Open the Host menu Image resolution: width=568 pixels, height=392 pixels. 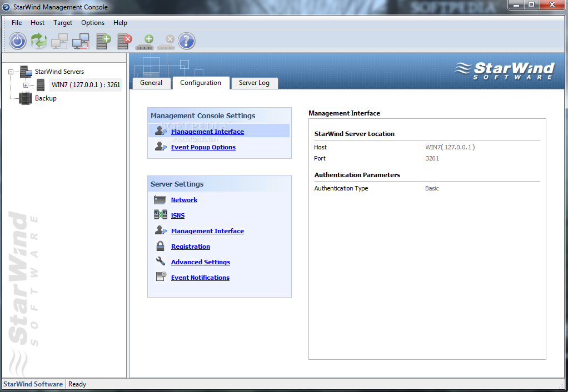click(37, 23)
